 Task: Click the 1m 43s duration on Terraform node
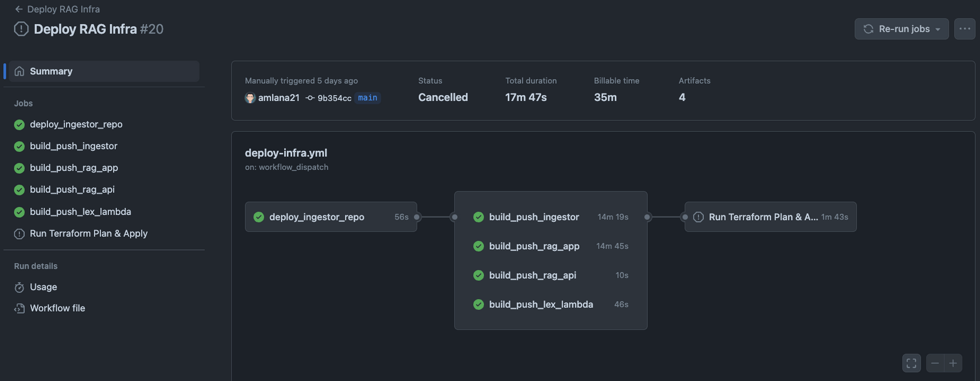tap(834, 217)
